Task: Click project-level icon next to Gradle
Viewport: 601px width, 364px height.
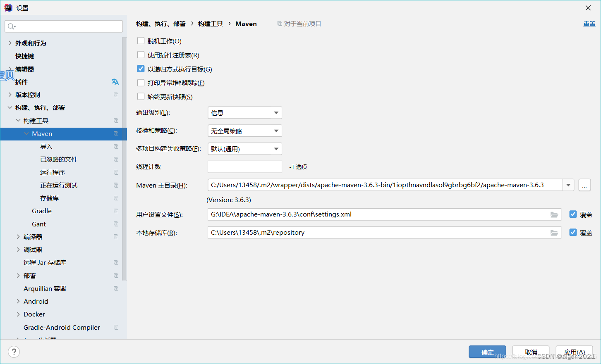Action: 116,211
